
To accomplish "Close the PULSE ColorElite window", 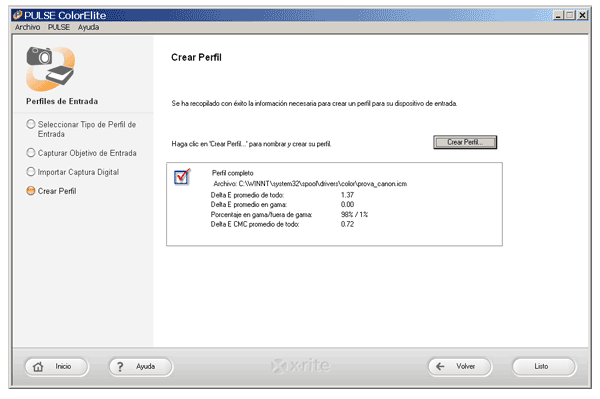I will (582, 15).
